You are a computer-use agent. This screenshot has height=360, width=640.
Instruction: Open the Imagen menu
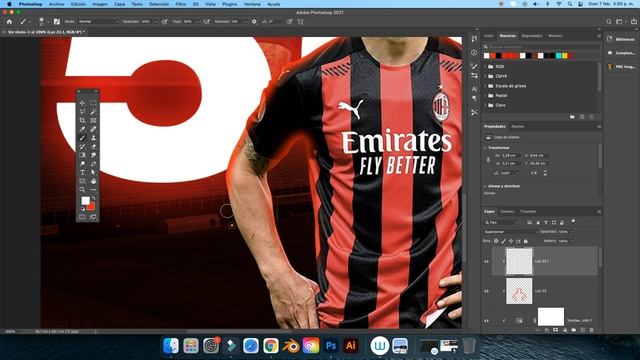click(x=100, y=4)
